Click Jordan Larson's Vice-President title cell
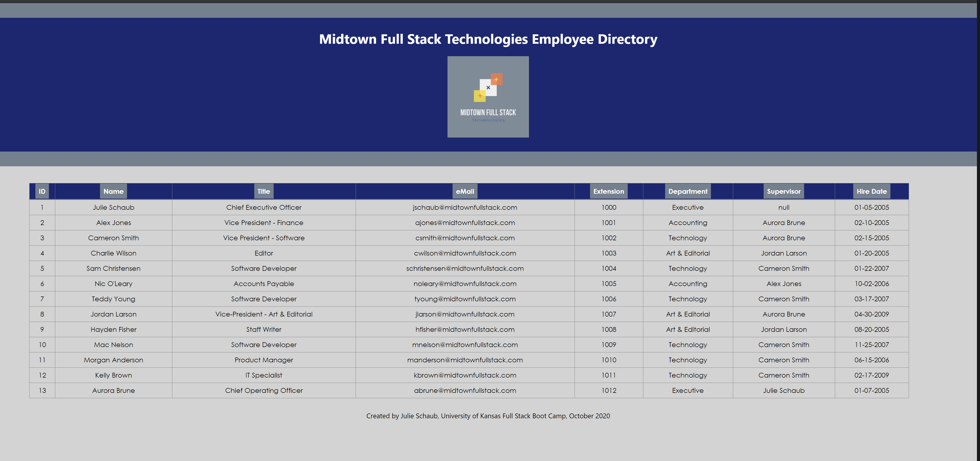Image resolution: width=980 pixels, height=461 pixels. [x=264, y=314]
